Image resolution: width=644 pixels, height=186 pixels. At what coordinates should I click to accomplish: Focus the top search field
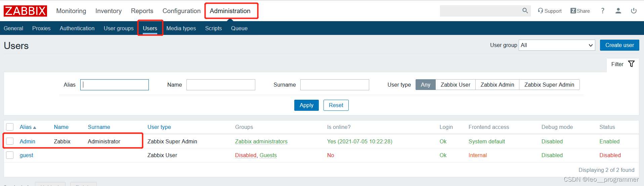[480, 11]
